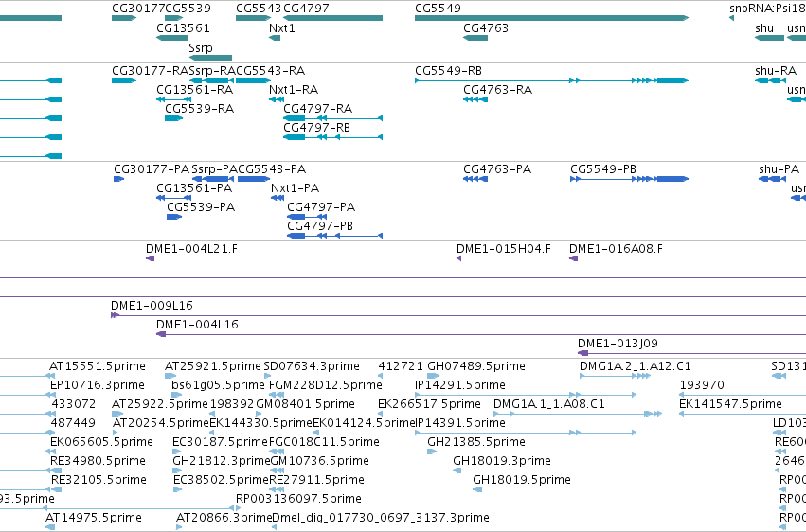806x532 pixels.
Task: Click the long CG5549 gene bar
Action: [551, 18]
